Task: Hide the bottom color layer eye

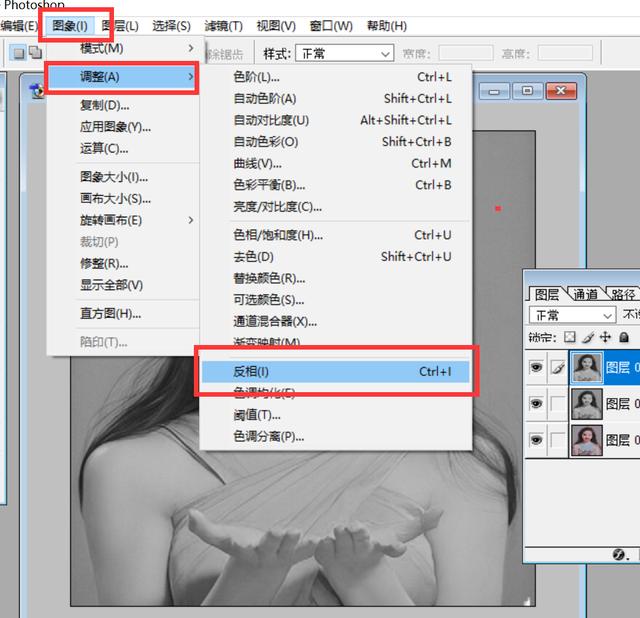Action: coord(536,440)
